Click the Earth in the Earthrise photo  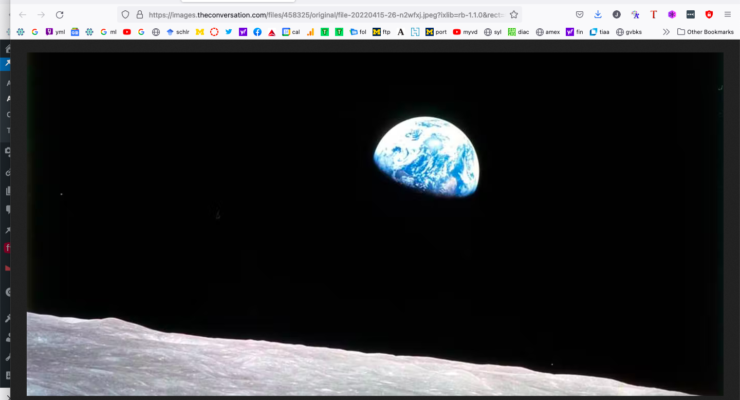point(427,155)
